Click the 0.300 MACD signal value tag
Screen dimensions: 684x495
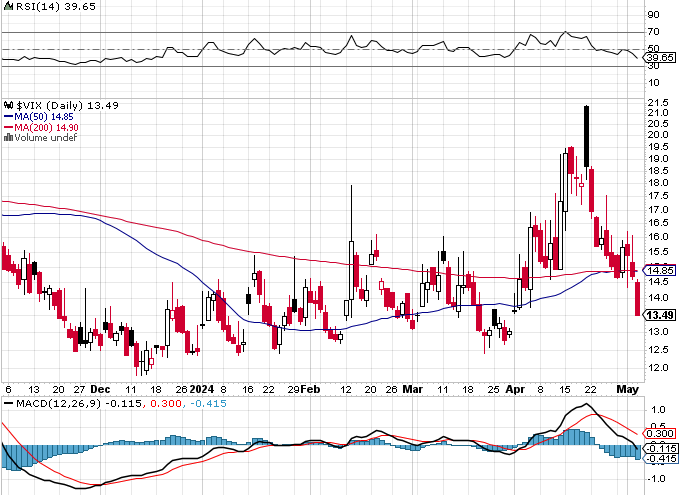pyautogui.click(x=660, y=433)
